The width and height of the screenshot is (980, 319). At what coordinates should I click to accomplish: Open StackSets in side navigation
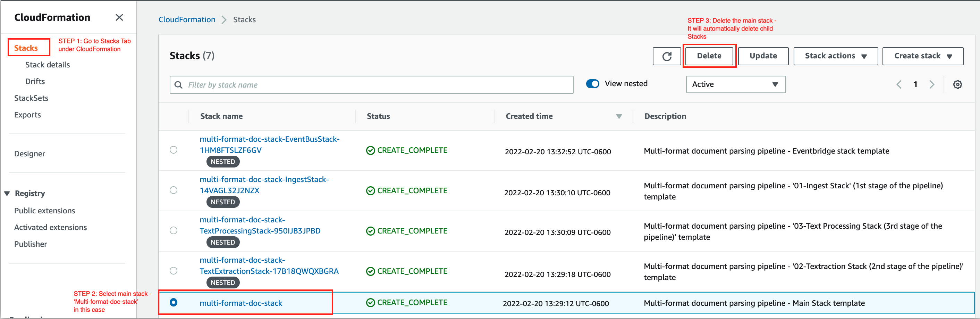(31, 98)
